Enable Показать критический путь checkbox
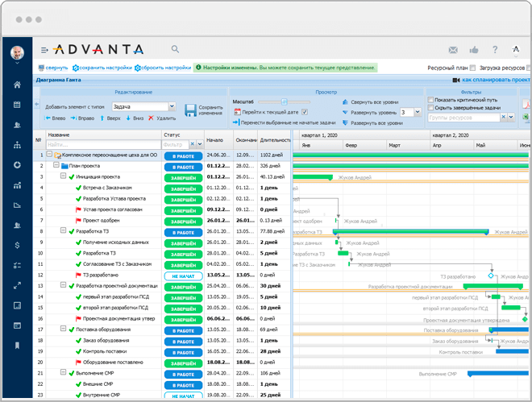The height and width of the screenshot is (402, 532). click(430, 100)
